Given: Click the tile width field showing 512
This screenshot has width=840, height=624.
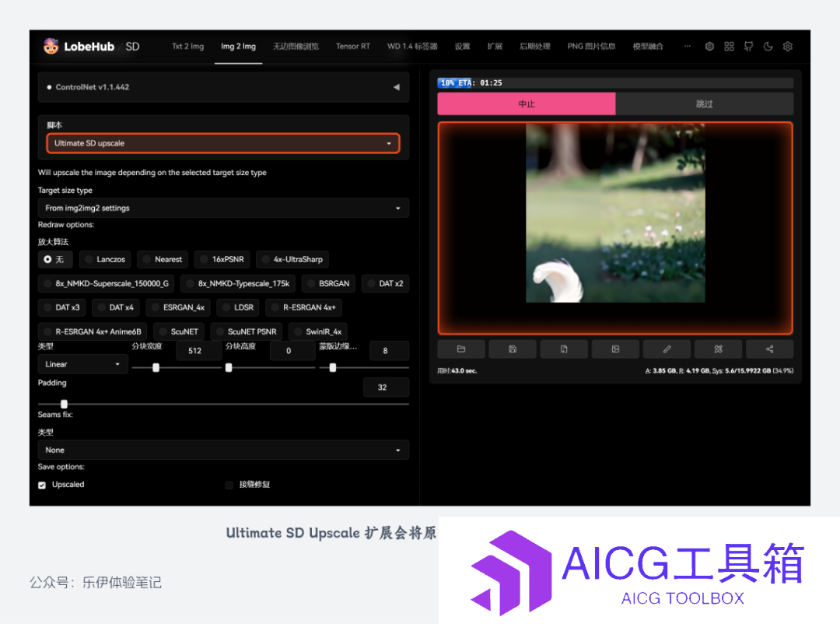Looking at the screenshot, I should [x=199, y=351].
